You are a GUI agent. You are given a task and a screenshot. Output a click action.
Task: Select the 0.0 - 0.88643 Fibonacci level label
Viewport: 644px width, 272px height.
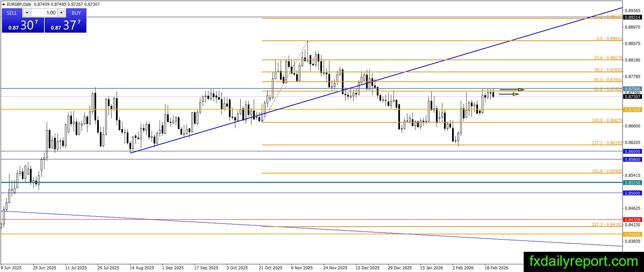pyautogui.click(x=609, y=39)
